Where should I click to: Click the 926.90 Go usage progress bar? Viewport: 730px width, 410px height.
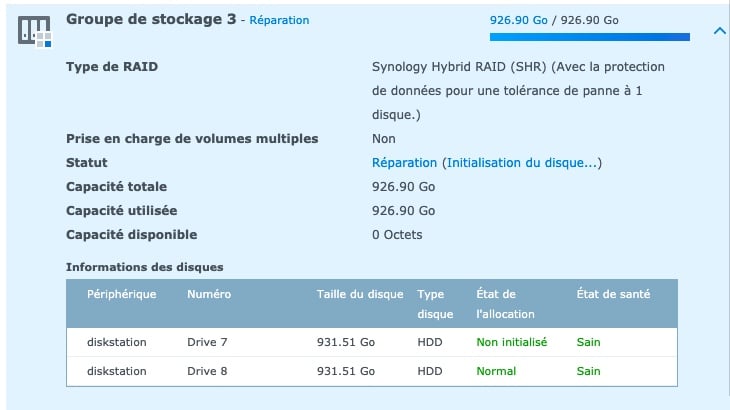click(589, 38)
